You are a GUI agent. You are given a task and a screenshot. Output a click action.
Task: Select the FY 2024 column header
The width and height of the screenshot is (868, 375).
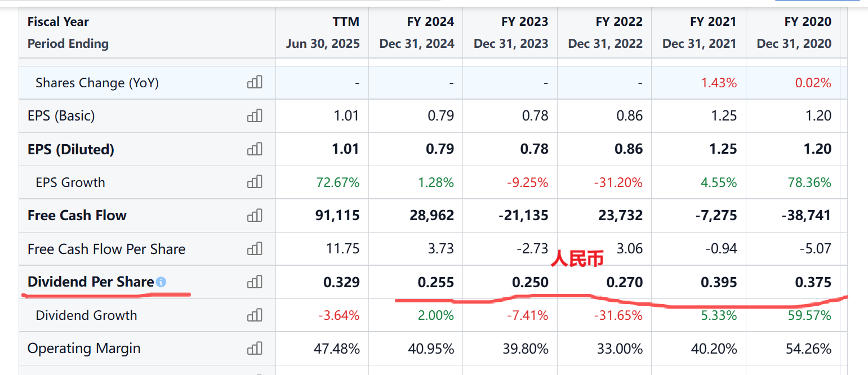(430, 21)
